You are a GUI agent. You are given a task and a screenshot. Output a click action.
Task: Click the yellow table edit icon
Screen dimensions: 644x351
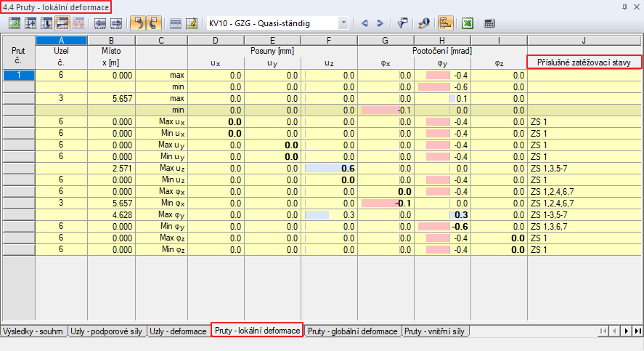point(192,23)
